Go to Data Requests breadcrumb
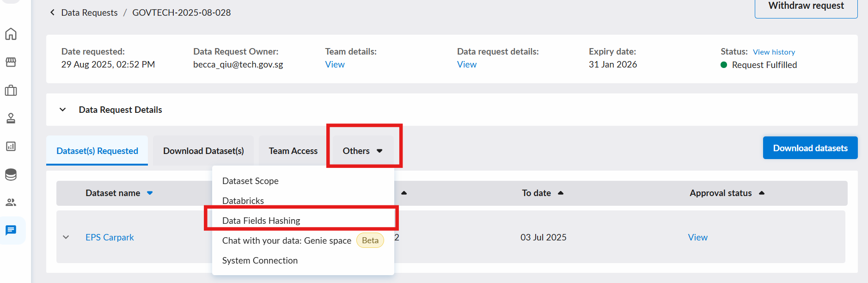Image resolution: width=868 pixels, height=283 pixels. click(89, 12)
